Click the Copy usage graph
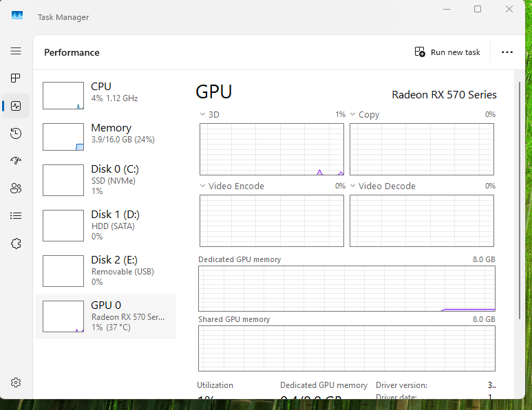 [422, 149]
